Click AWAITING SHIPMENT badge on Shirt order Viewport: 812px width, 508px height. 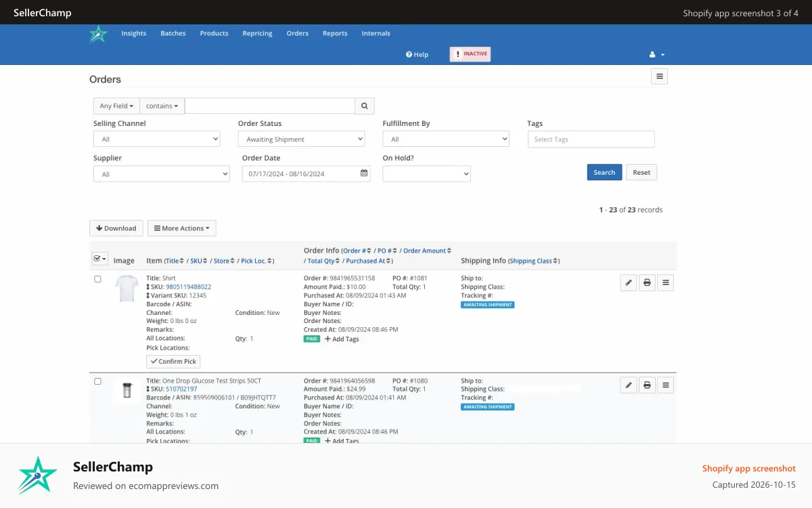pyautogui.click(x=488, y=305)
